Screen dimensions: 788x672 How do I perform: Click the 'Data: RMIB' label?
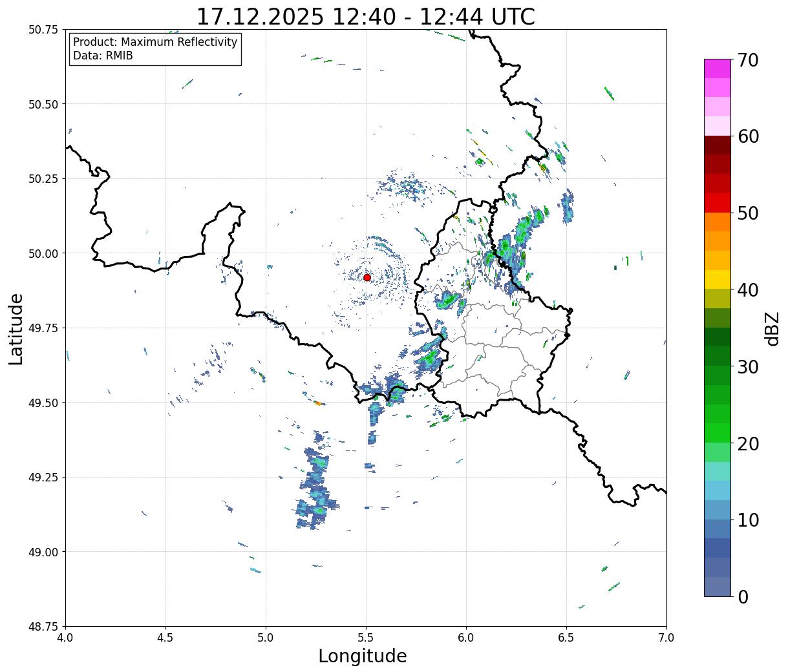[x=103, y=56]
